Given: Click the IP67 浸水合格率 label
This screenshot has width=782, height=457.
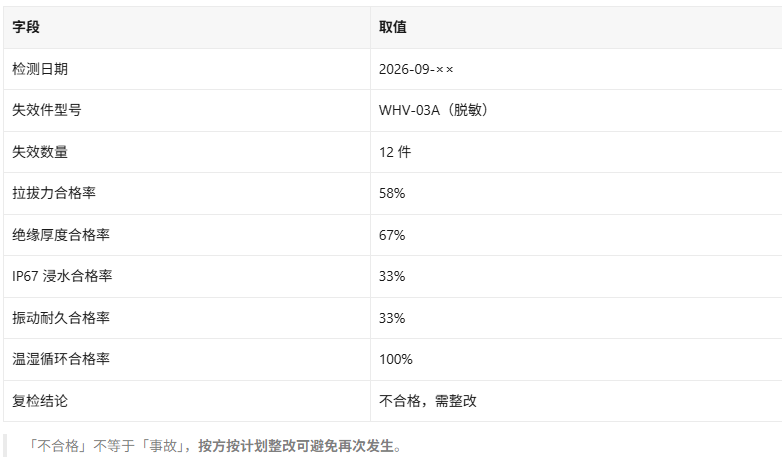Looking at the screenshot, I should [x=62, y=276].
